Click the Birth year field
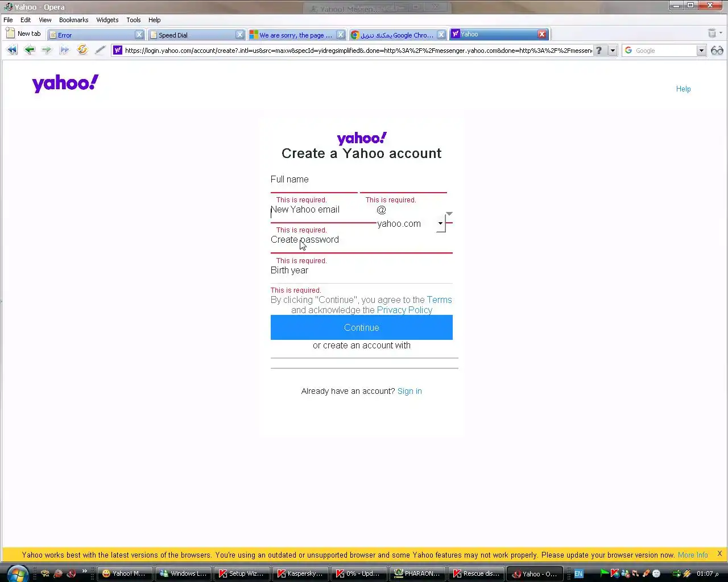 362,275
